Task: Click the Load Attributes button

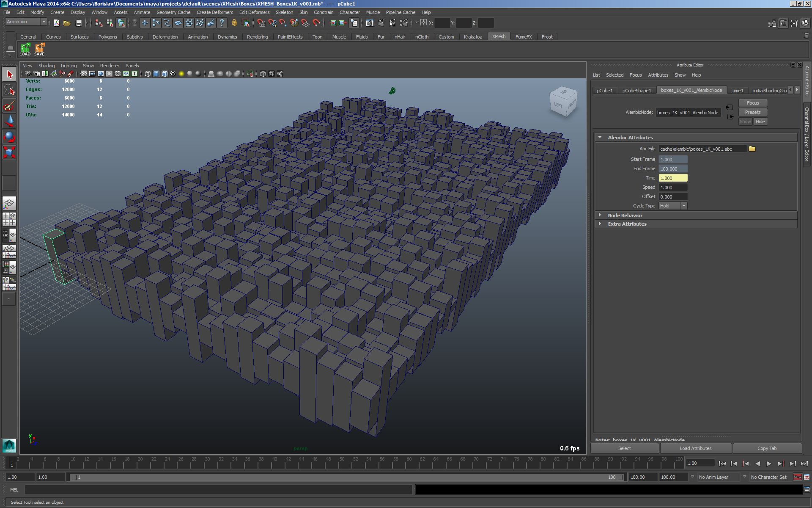Action: click(696, 448)
